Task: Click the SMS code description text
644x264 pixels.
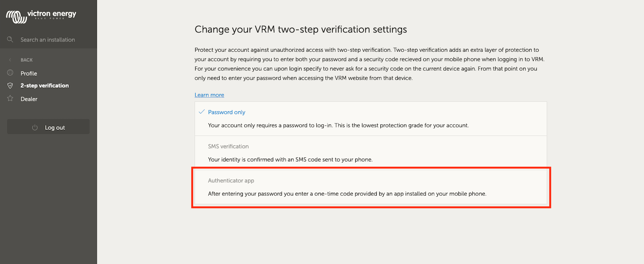Action: tap(290, 159)
